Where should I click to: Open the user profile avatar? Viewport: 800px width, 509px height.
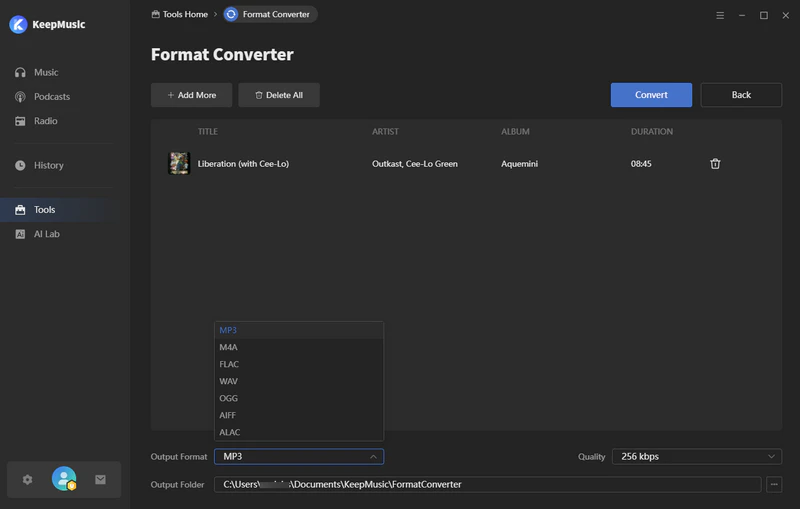(64, 479)
